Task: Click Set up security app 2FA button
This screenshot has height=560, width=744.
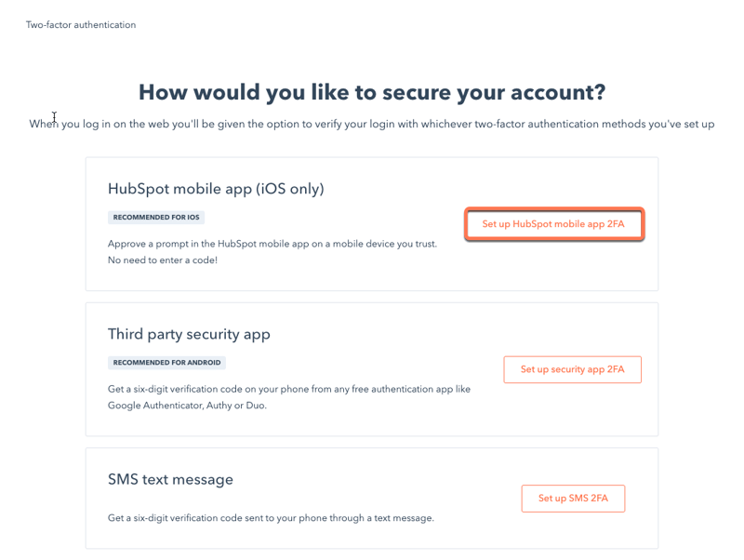Action: [x=572, y=369]
